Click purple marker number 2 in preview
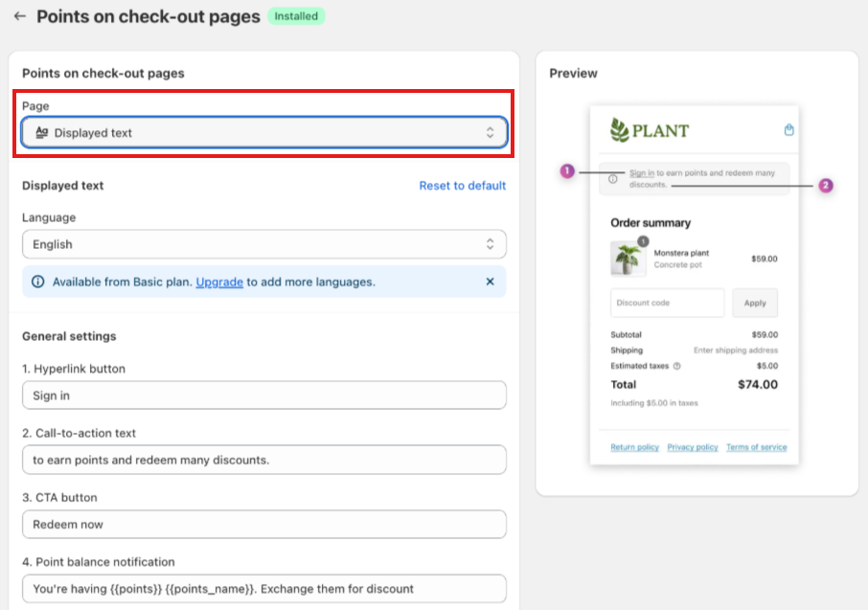The height and width of the screenshot is (610, 868). tap(825, 186)
